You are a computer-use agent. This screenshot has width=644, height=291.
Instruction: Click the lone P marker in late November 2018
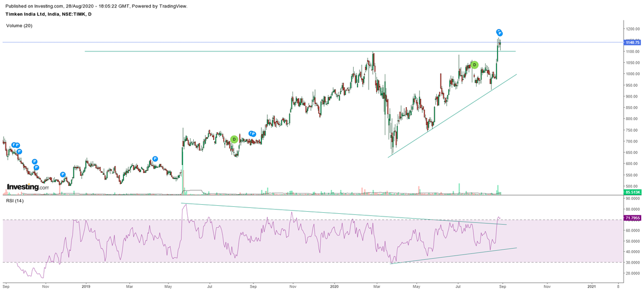pos(63,174)
